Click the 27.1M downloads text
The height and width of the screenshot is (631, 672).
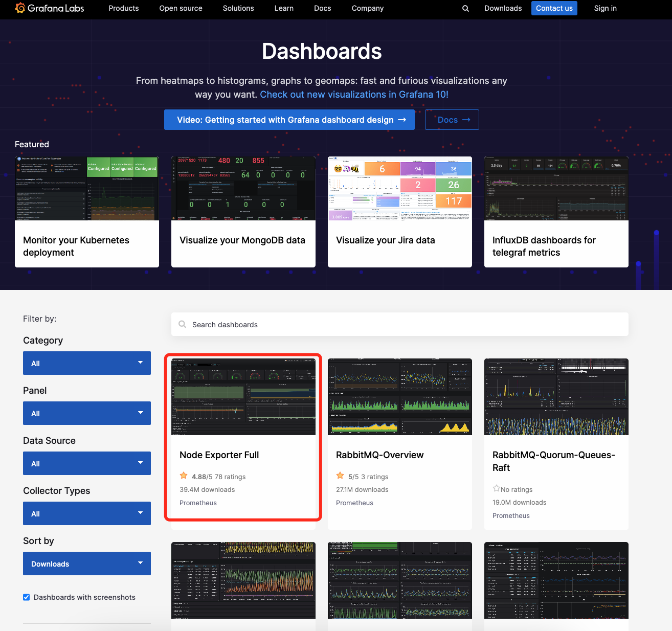point(362,489)
